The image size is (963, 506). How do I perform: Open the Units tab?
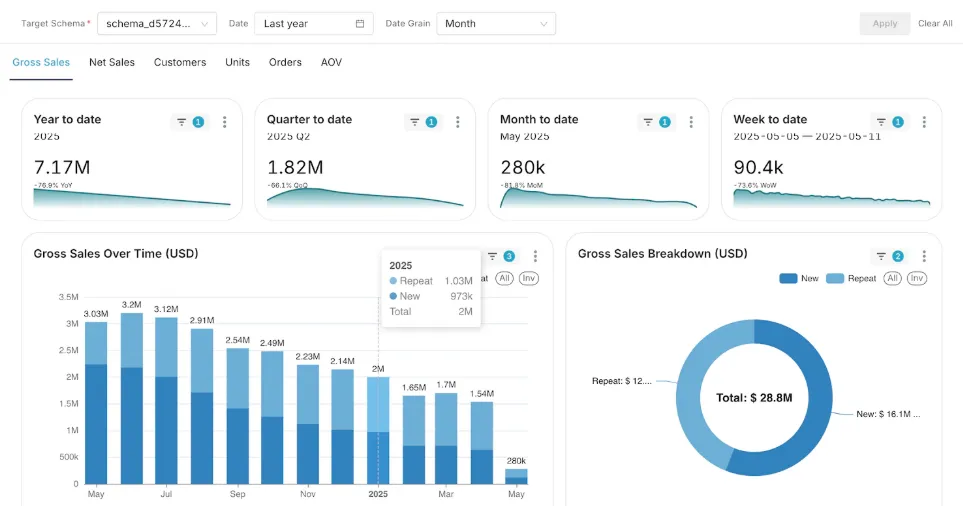[237, 62]
